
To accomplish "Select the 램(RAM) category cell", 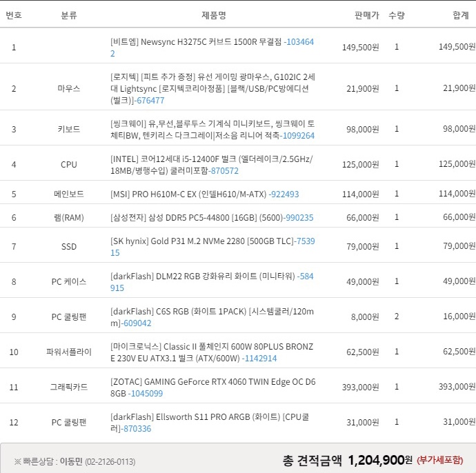I will (x=69, y=217).
